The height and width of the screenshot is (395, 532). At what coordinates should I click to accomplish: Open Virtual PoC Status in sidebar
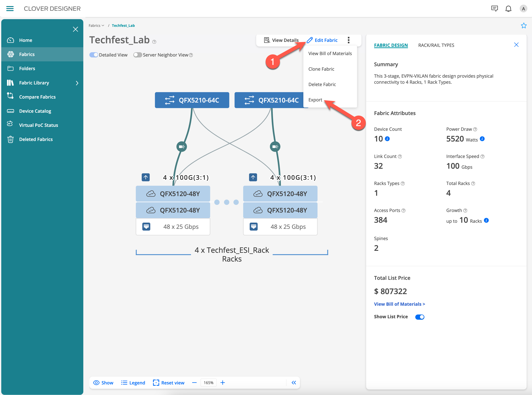click(x=38, y=125)
